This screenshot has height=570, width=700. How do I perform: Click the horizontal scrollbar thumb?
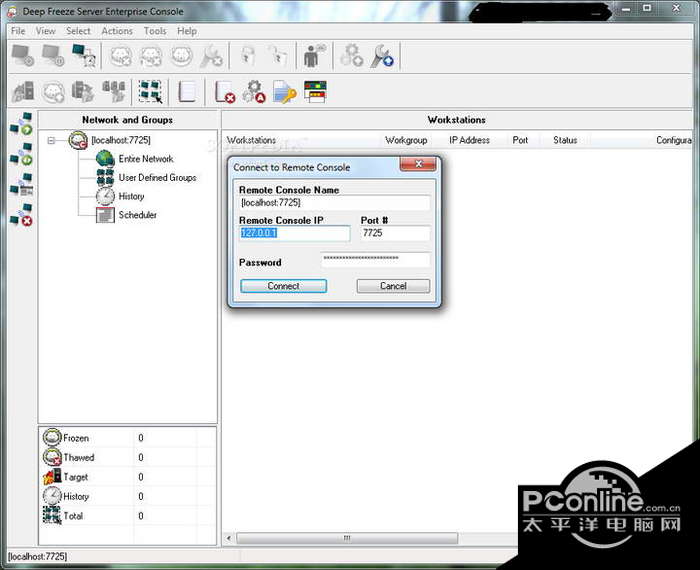347,538
